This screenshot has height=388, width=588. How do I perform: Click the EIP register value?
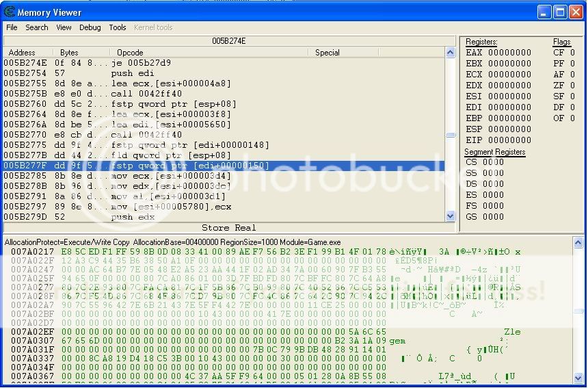point(509,140)
